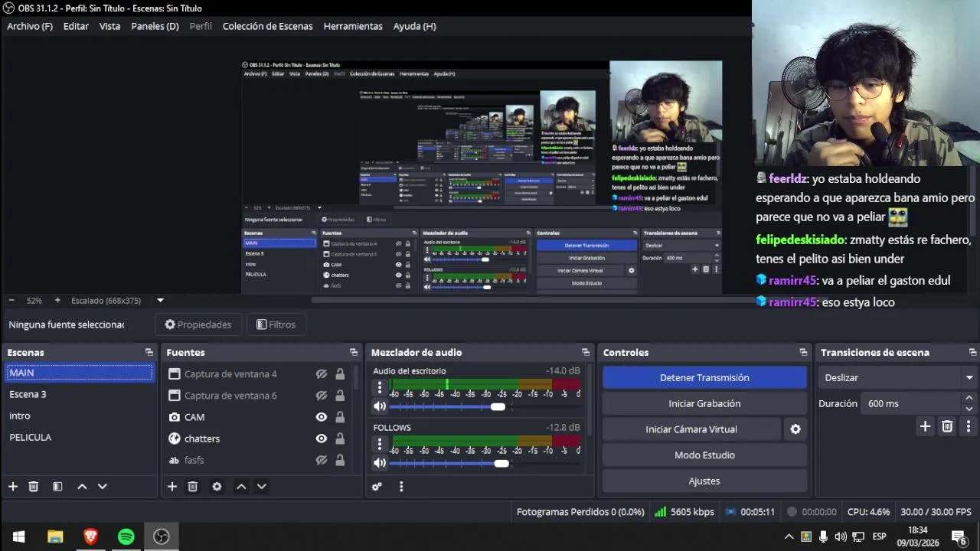Mute the FOLLOWS audio speaker icon
This screenshot has width=980, height=551.
coord(380,463)
